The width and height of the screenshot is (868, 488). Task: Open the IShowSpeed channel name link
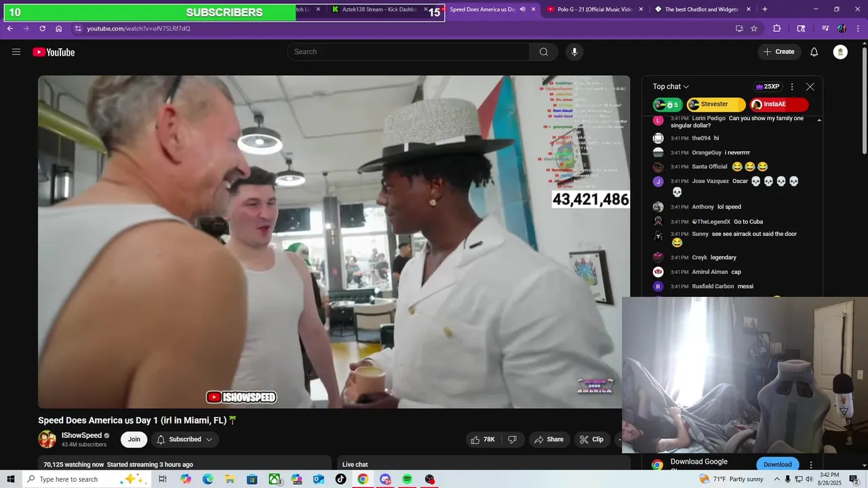[x=81, y=435]
